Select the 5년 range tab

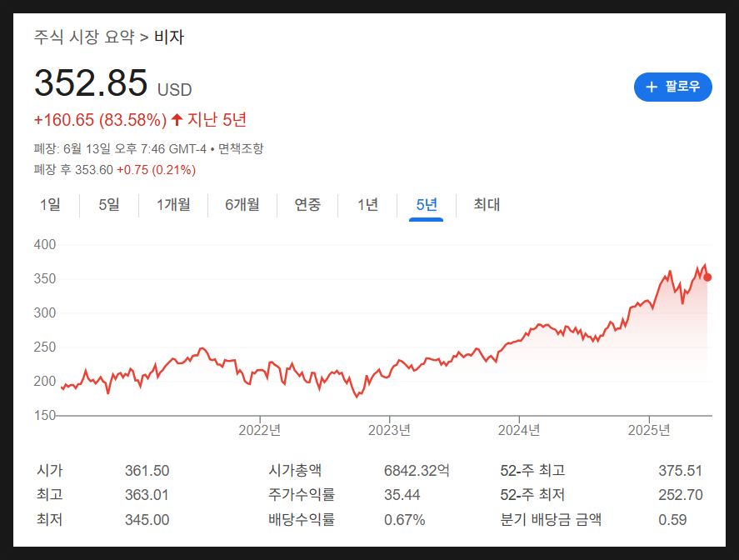[427, 204]
